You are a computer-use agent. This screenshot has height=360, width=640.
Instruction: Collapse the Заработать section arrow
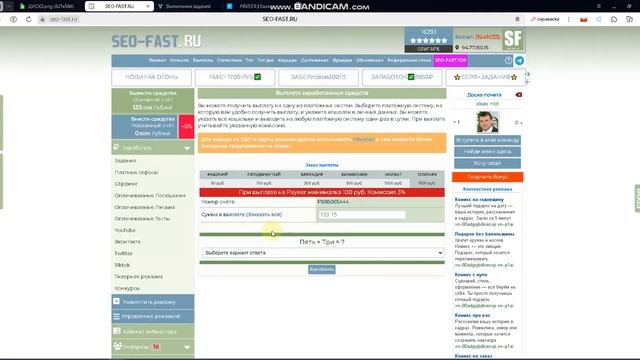pos(187,148)
